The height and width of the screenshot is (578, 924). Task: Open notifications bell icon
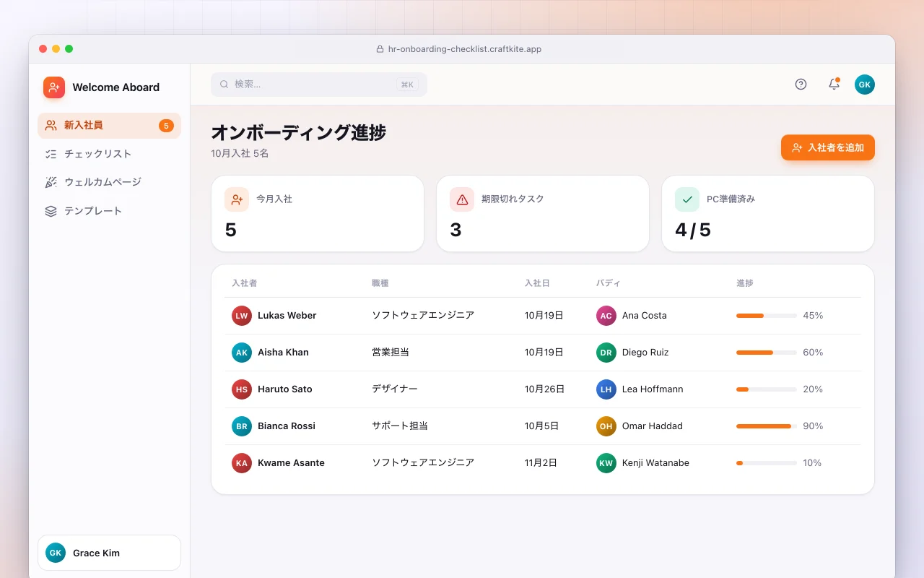tap(834, 85)
